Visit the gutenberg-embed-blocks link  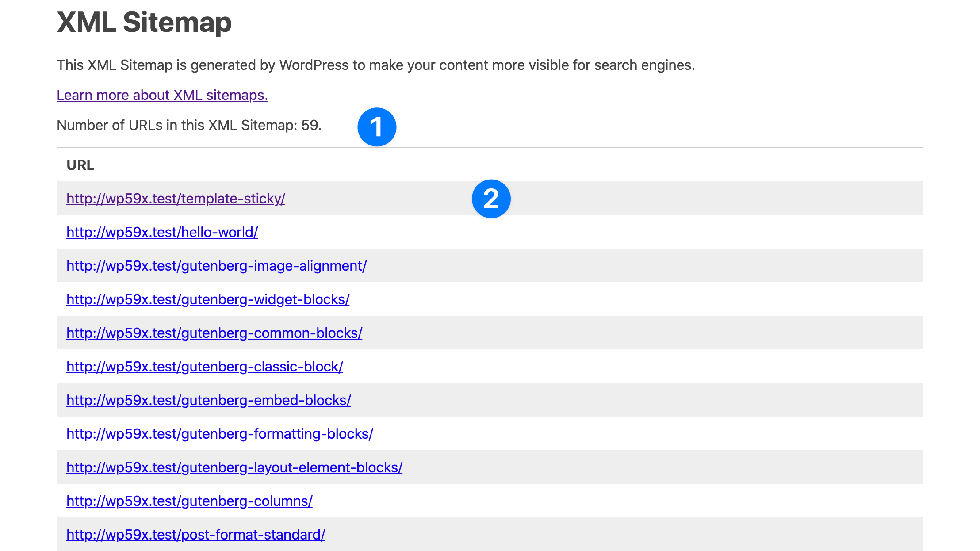208,400
